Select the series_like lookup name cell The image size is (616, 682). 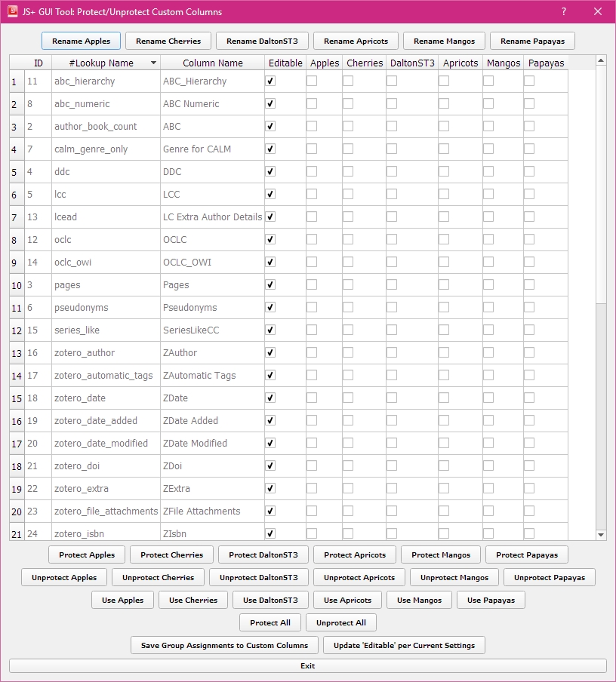coord(106,330)
